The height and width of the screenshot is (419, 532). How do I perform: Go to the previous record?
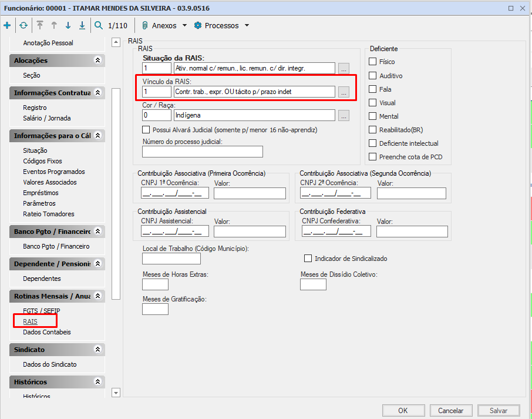54,25
